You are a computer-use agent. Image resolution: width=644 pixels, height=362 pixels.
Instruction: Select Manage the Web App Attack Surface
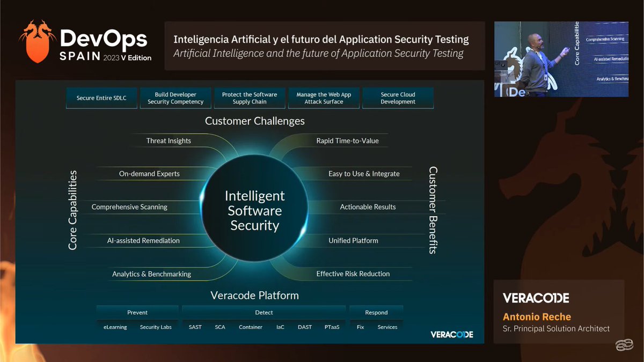click(x=324, y=98)
